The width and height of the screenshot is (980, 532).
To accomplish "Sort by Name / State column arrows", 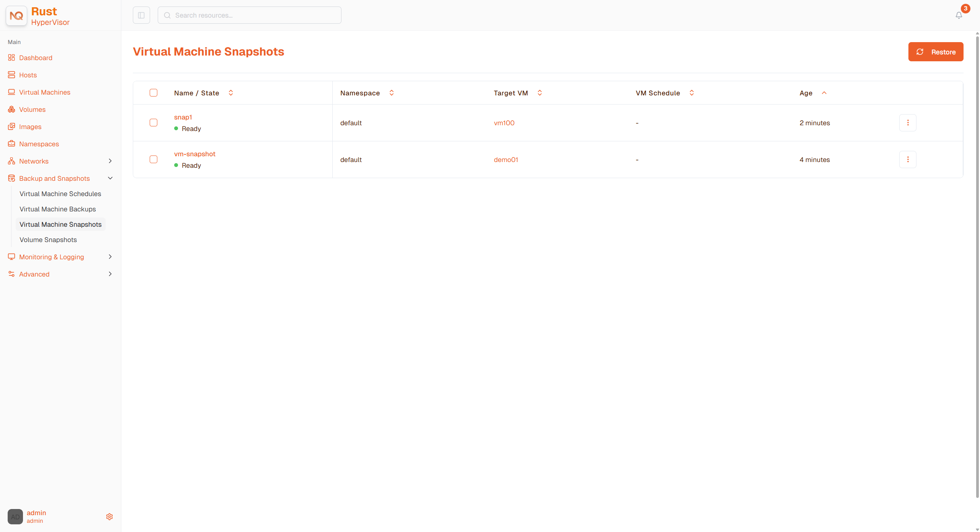I will tap(231, 93).
